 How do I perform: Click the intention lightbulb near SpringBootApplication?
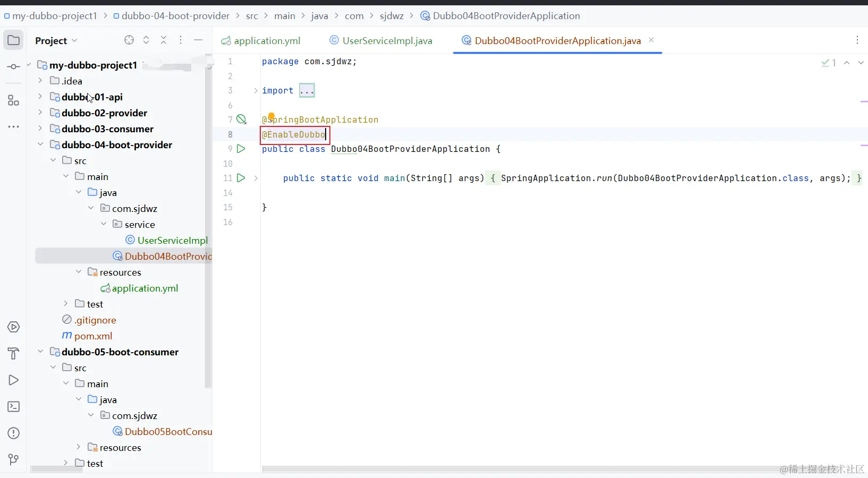(x=271, y=116)
